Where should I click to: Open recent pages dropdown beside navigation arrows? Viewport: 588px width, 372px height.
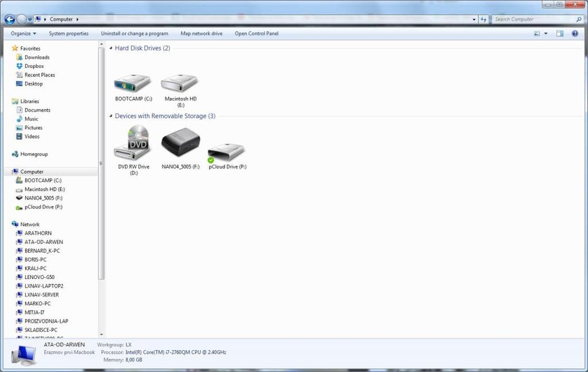(30, 20)
